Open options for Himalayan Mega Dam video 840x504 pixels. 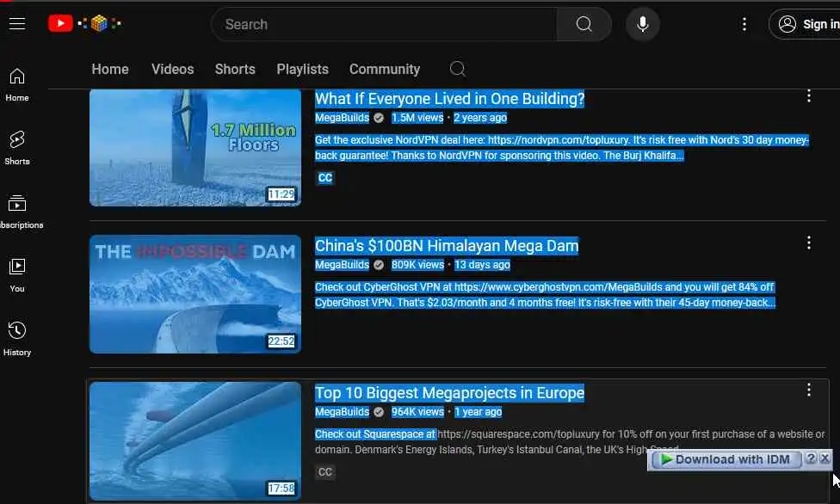[x=808, y=243]
